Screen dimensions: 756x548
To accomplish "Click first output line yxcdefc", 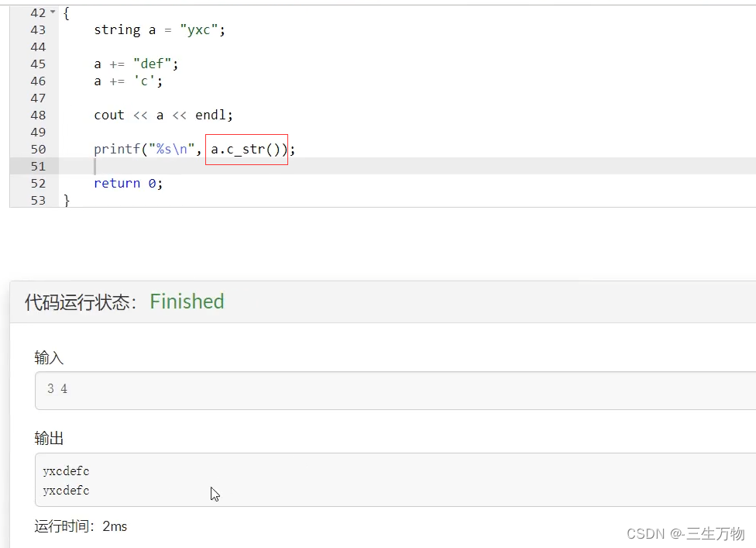I will [66, 470].
